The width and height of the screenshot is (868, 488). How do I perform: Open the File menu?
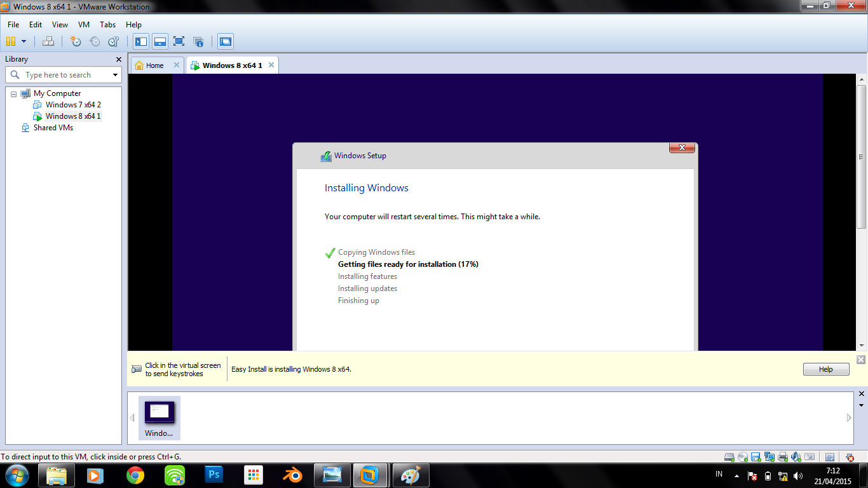[13, 25]
